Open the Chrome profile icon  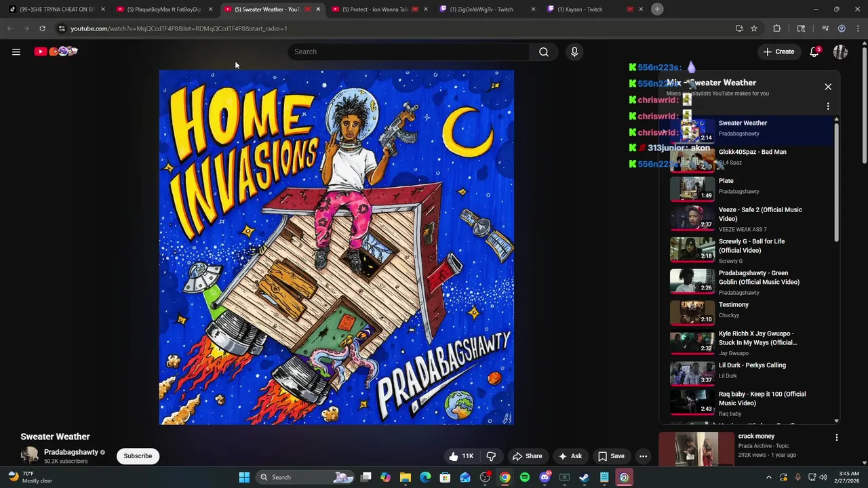(x=842, y=28)
